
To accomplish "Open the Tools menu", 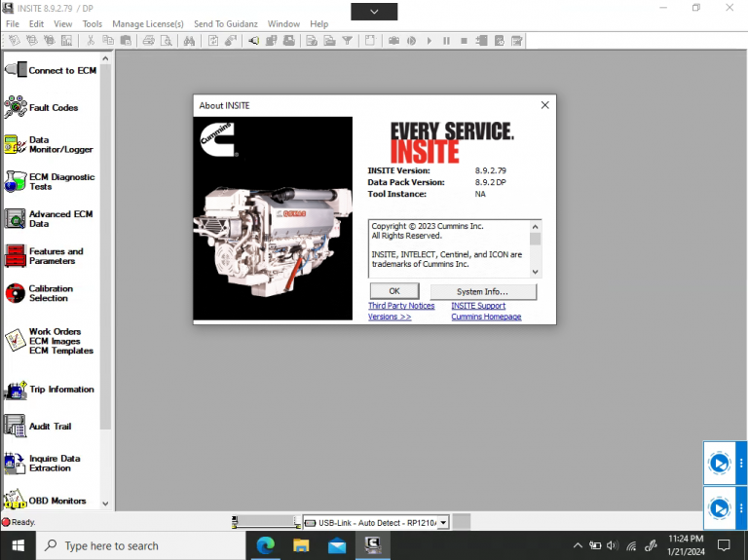I will pyautogui.click(x=92, y=23).
